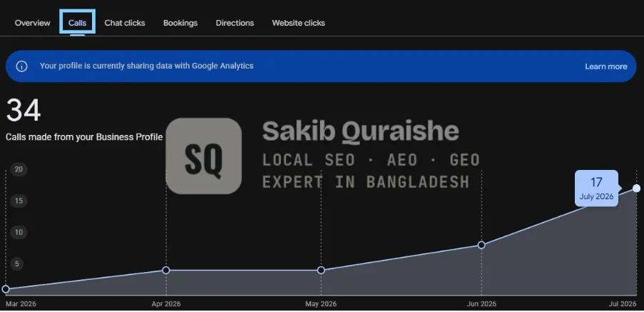Viewport: 644px width, 312px height.
Task: Click the 20 y-axis label
Action: coord(19,169)
